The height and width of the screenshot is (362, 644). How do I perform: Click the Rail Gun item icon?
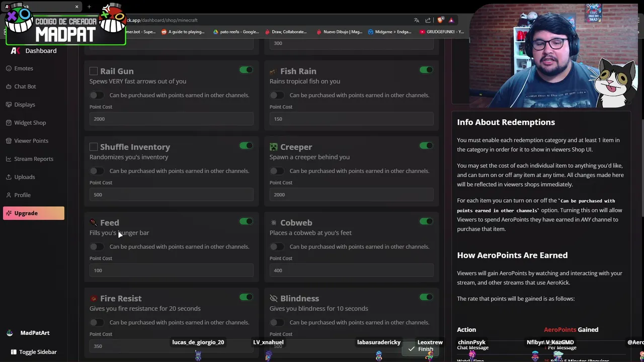point(94,71)
